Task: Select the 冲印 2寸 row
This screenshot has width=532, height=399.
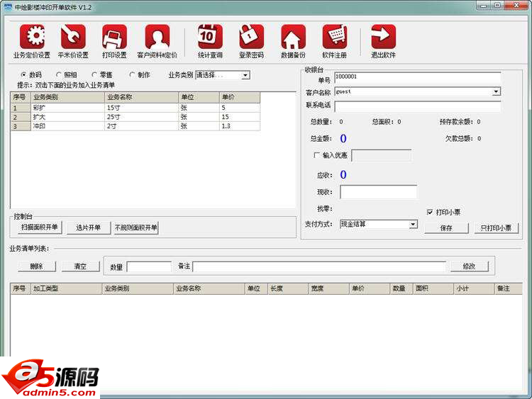Action: [135, 126]
